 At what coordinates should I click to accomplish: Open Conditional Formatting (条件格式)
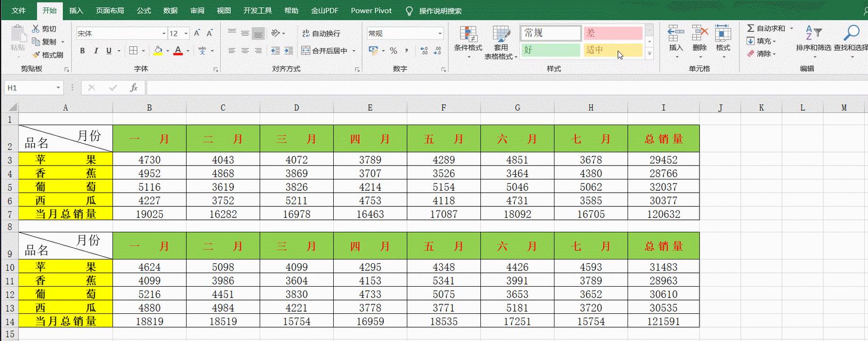[468, 42]
